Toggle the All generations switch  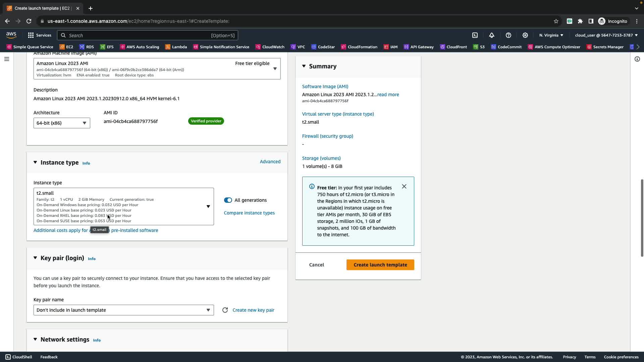coord(228,200)
